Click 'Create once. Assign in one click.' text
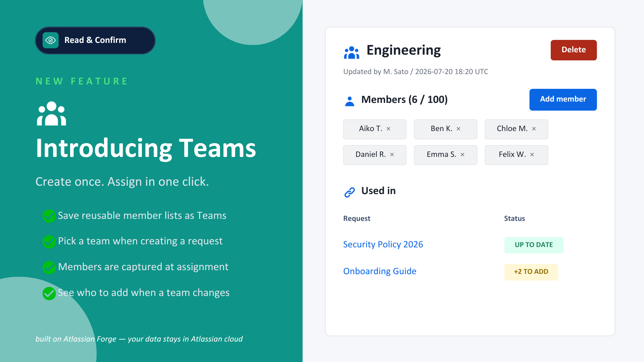Image resolution: width=644 pixels, height=362 pixels. (x=122, y=182)
